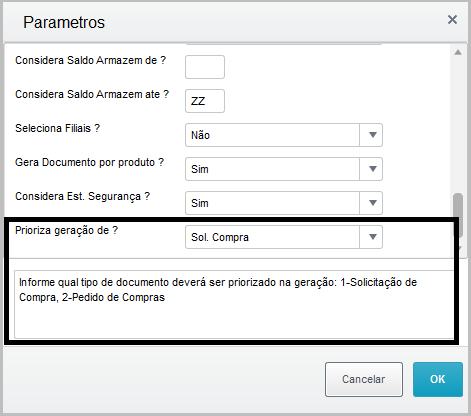Image resolution: width=471 pixels, height=416 pixels.
Task: Open the Prioriza geração de dropdown arrow
Action: tap(371, 237)
